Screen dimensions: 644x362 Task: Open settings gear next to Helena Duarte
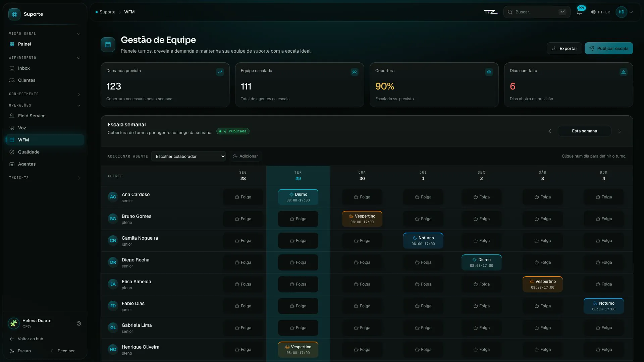(79, 323)
